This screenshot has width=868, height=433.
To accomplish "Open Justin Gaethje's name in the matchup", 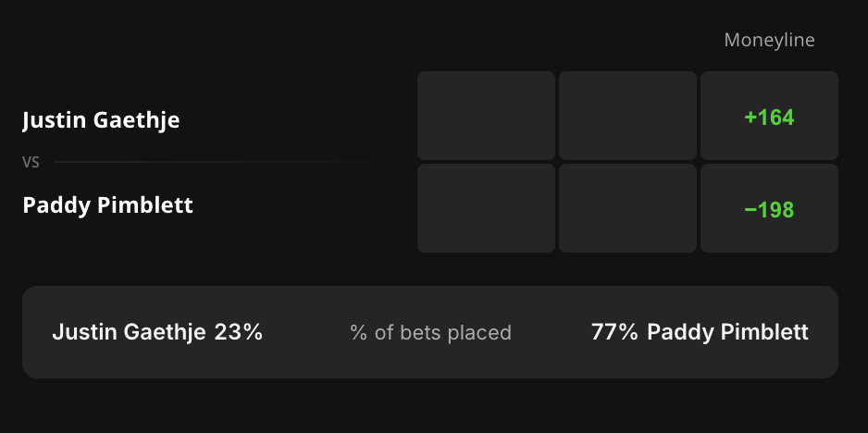I will point(101,119).
